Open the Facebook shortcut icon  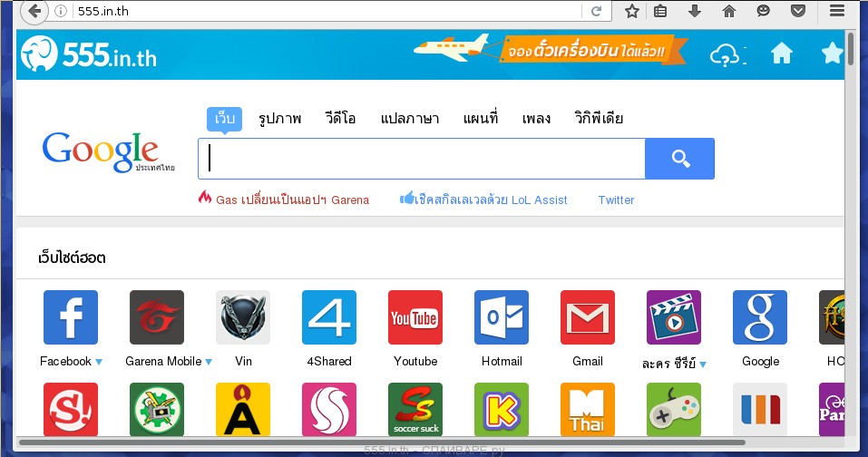[x=70, y=317]
